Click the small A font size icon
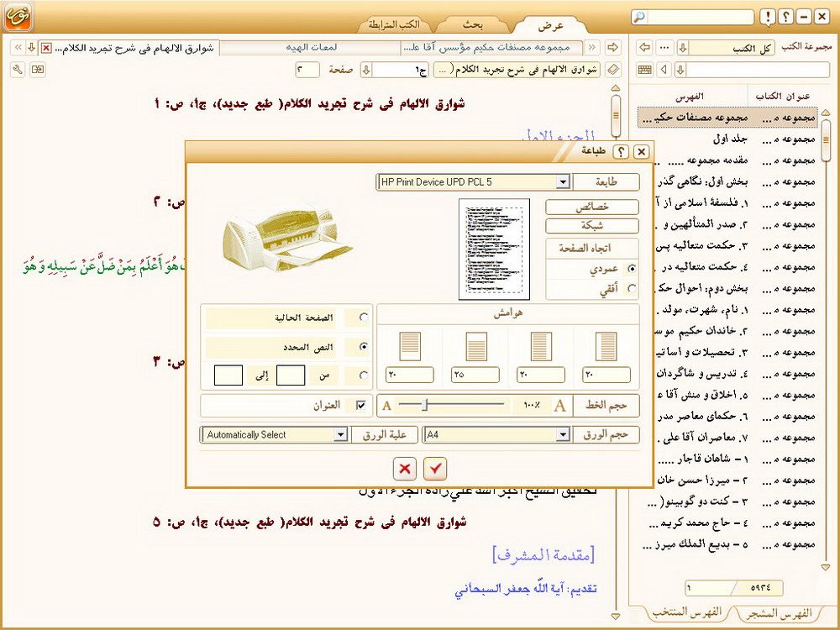 pos(386,407)
